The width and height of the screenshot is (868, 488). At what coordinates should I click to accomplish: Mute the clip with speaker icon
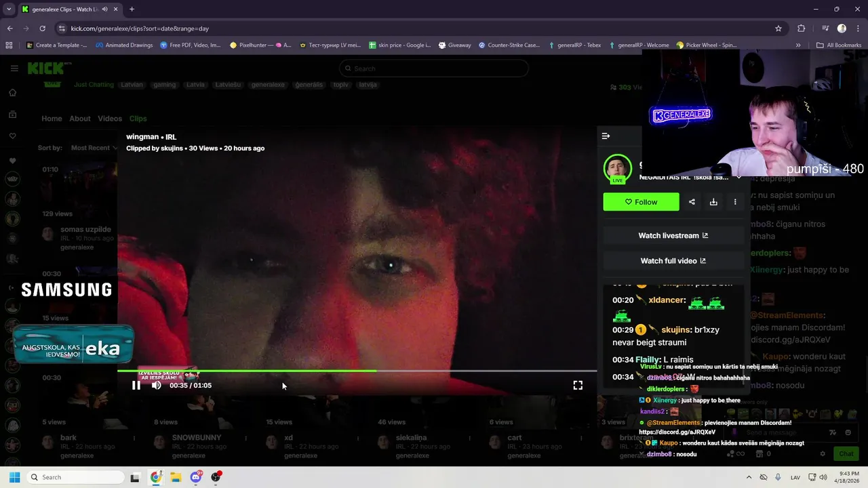click(157, 385)
